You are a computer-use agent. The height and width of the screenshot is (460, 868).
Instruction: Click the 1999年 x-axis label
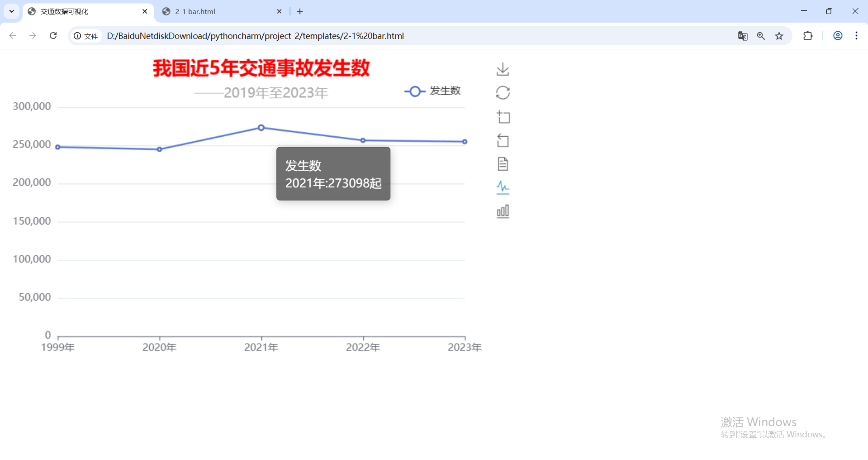(58, 347)
